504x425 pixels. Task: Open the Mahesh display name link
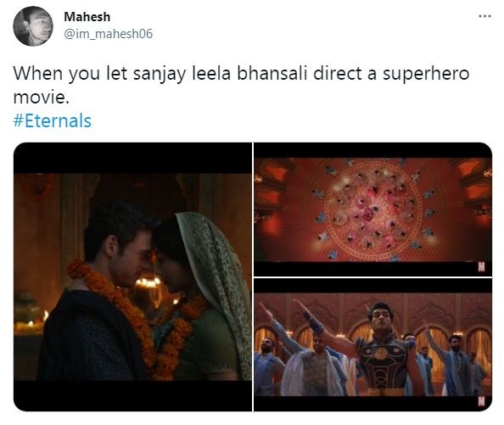pos(87,17)
